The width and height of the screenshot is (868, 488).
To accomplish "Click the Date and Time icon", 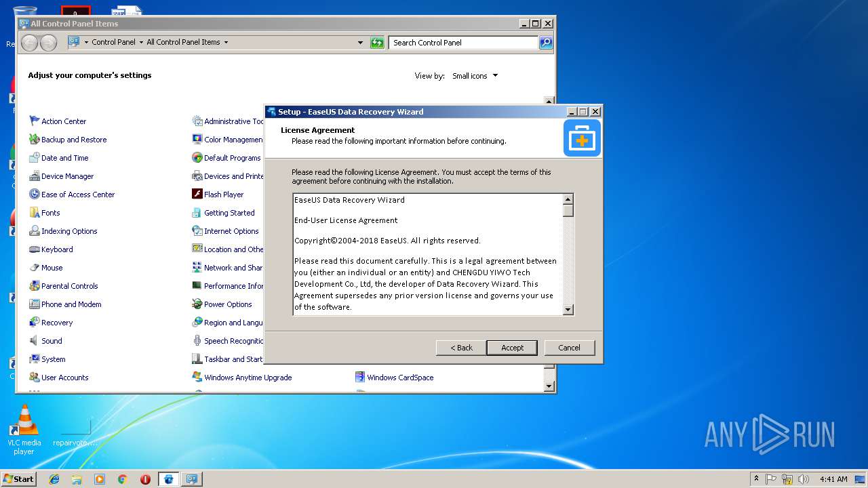I will coord(35,158).
